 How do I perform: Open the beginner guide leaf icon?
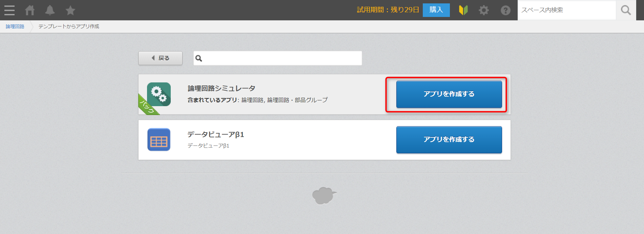(463, 10)
